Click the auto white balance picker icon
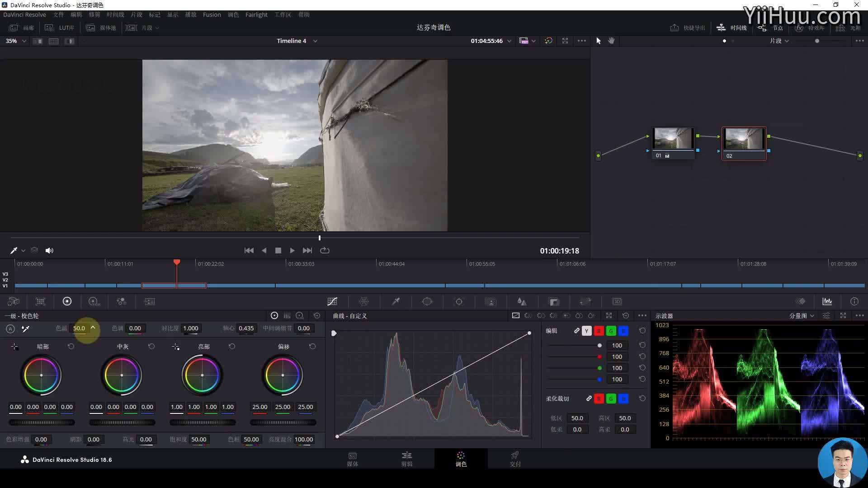The width and height of the screenshot is (868, 488). point(26,328)
